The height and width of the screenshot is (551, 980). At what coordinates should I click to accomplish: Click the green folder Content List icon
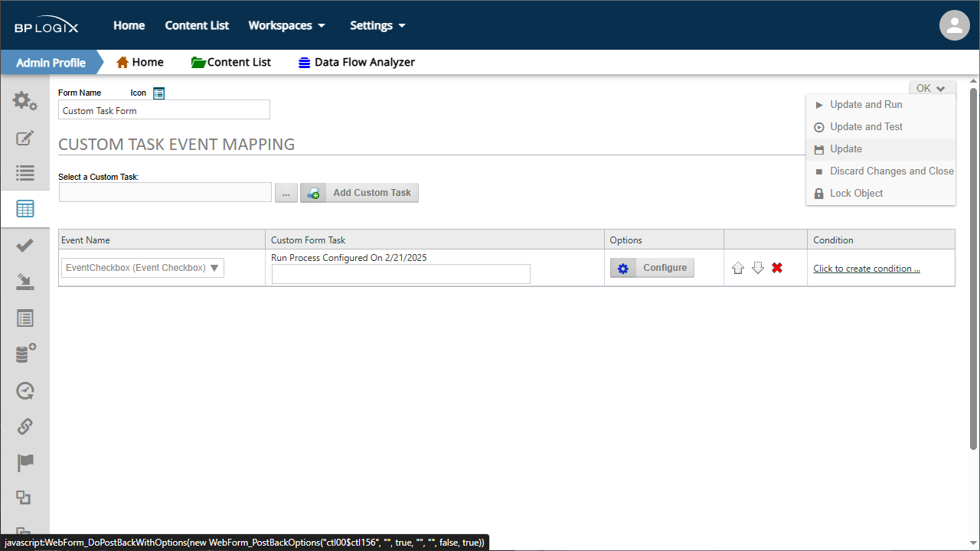pos(198,62)
